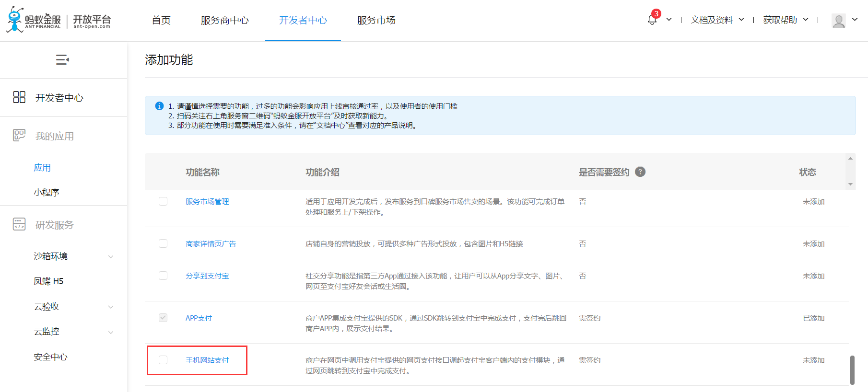Click the APP支付 checked checkbox

click(x=163, y=318)
